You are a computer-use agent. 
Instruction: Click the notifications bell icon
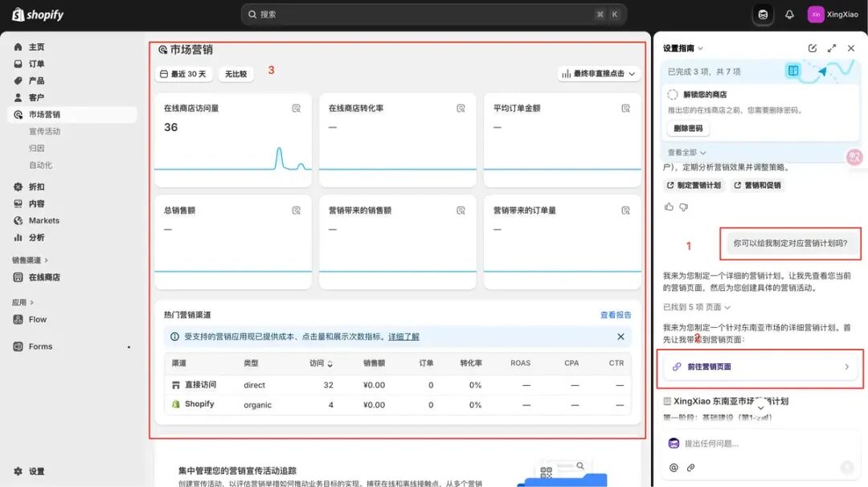point(789,14)
